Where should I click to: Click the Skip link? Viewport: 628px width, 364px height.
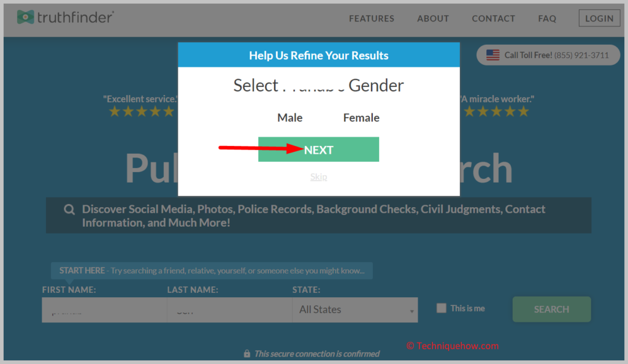tap(318, 177)
